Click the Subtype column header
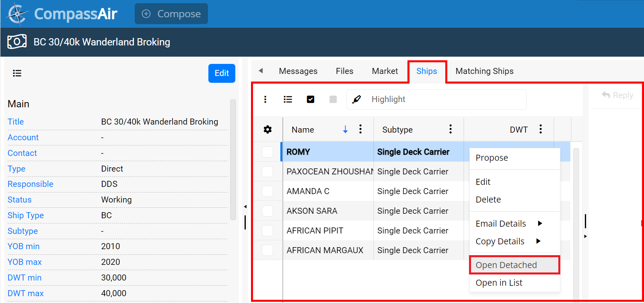 pos(397,130)
